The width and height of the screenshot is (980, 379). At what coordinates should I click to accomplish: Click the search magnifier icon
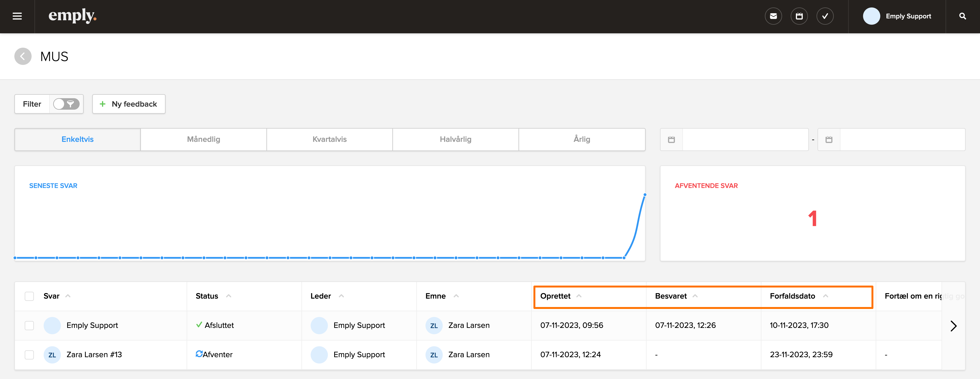pos(963,16)
